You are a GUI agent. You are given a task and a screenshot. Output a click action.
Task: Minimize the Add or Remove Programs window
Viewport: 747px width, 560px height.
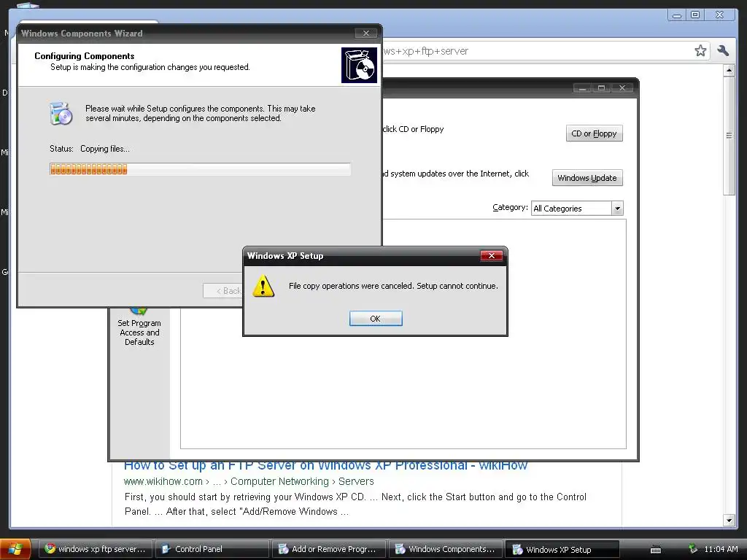click(x=582, y=88)
